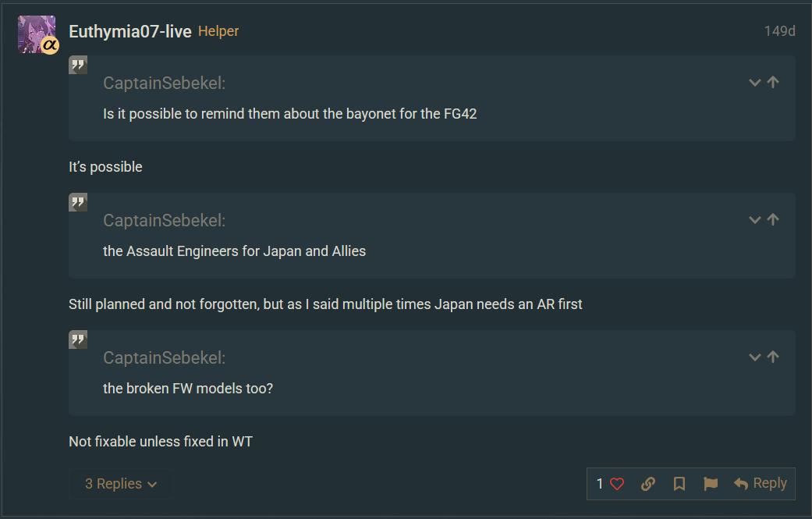Bookmark this post

[679, 484]
